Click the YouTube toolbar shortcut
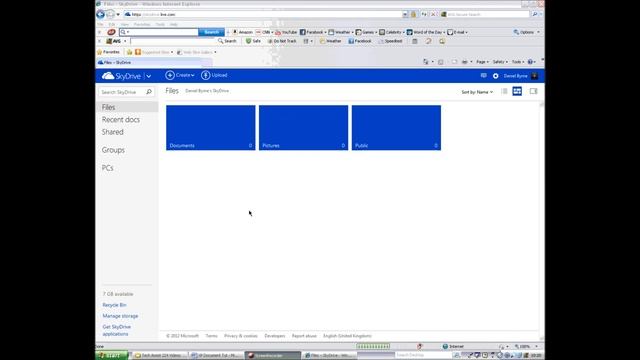The height and width of the screenshot is (360, 640). pos(286,32)
